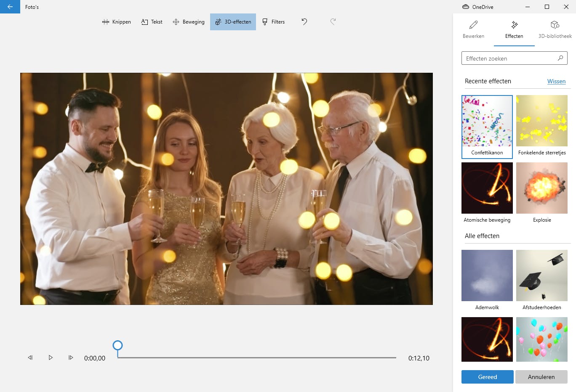Focus the Effecten zoeken search field
This screenshot has width=576, height=392.
tap(515, 58)
